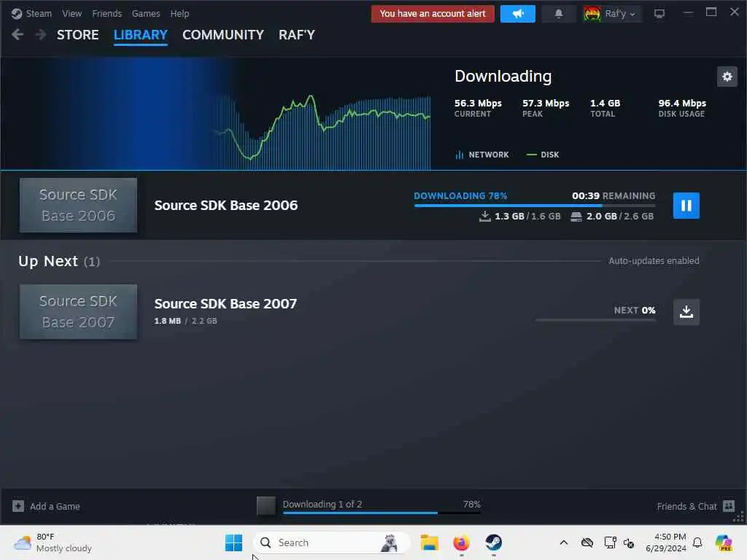Click the Source SDK Base 2007 title
This screenshot has height=560, width=747.
point(225,304)
